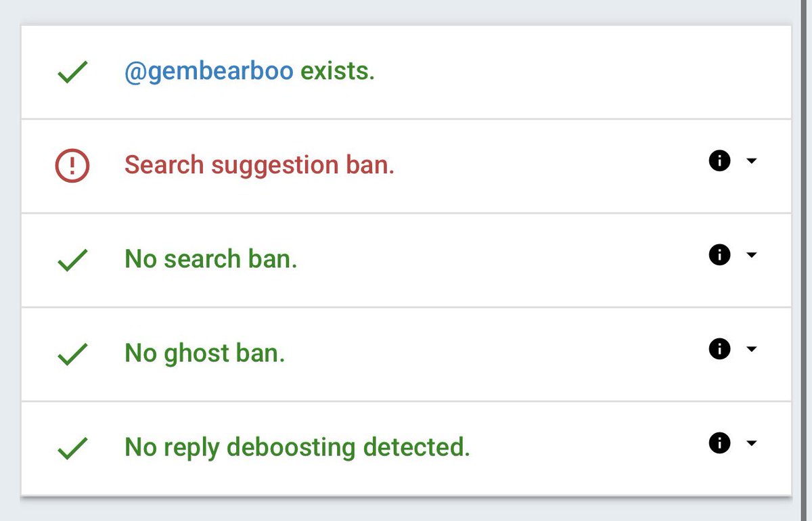Screen dimensions: 812x521
Task: Select 'No reply deboosting detected.' result text
Action: [x=297, y=447]
